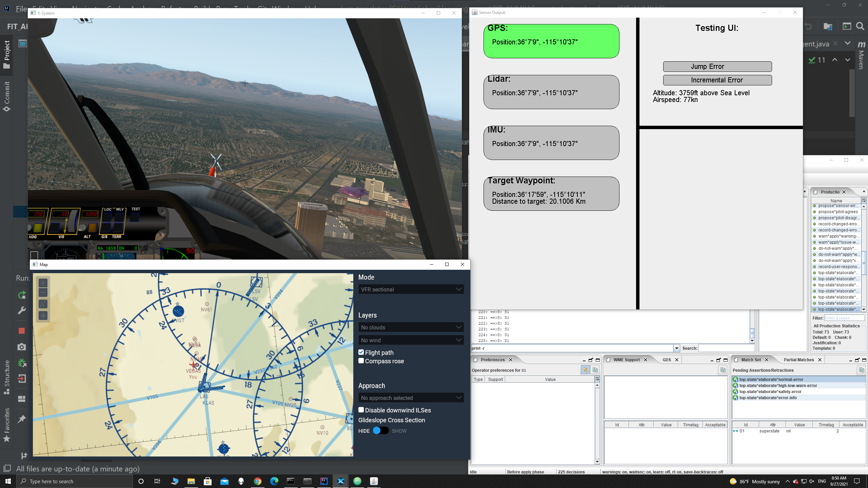Click the red stop icon in Run panel

point(22,331)
